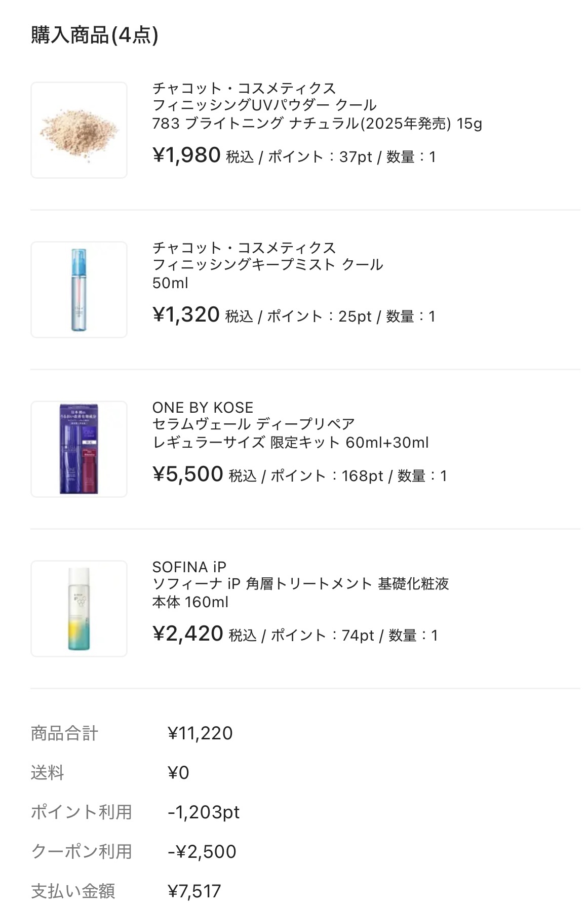Select the SOFINA iP brand name
Screen dimensions: 588x909
pos(189,567)
